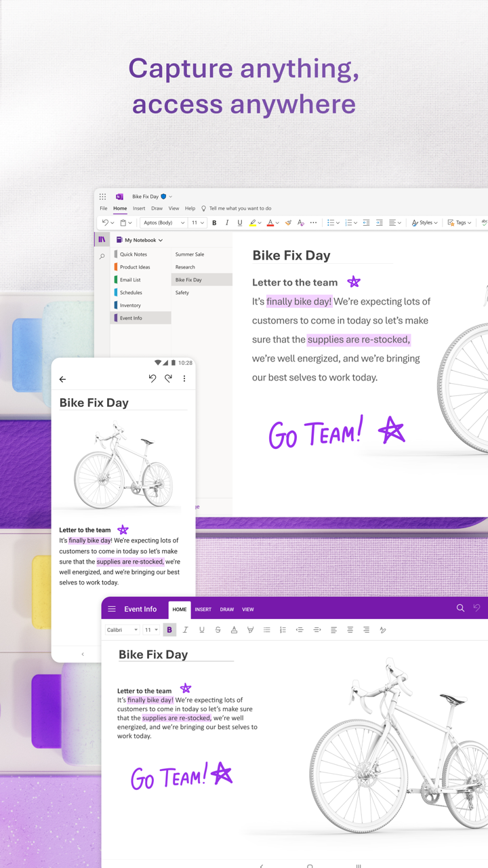Open the Schedules section
488x868 pixels.
pyautogui.click(x=131, y=292)
